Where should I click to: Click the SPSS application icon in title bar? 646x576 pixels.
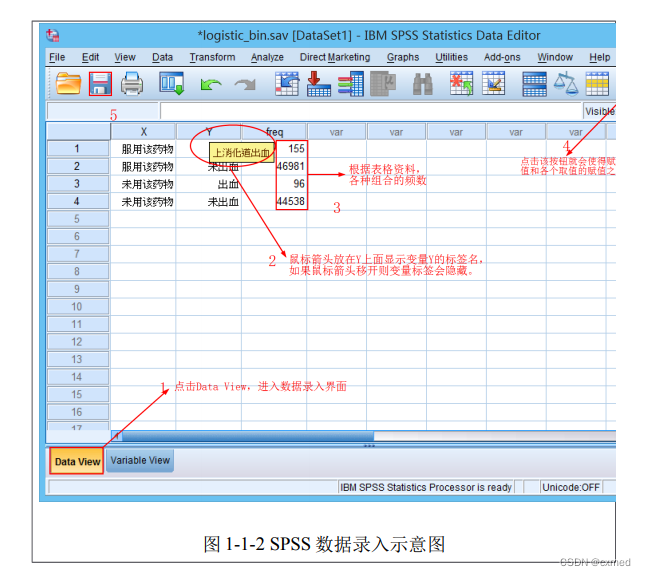(x=53, y=35)
